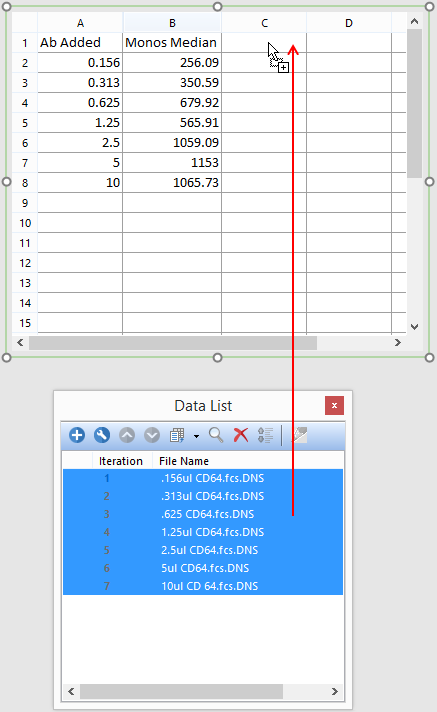Click spreadsheet column B header

pyautogui.click(x=172, y=23)
